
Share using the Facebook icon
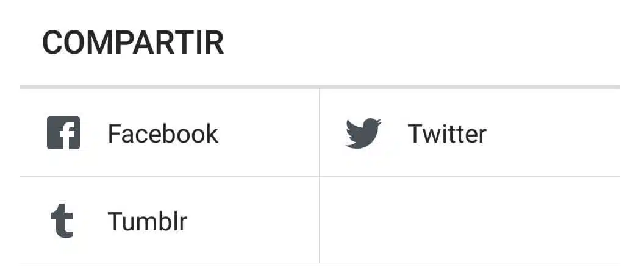(63, 133)
